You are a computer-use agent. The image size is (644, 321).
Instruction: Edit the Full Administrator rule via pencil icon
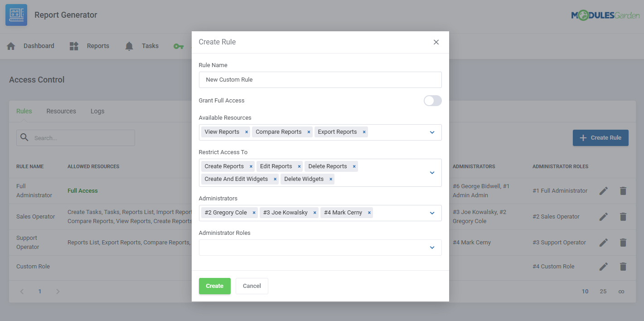pyautogui.click(x=604, y=191)
